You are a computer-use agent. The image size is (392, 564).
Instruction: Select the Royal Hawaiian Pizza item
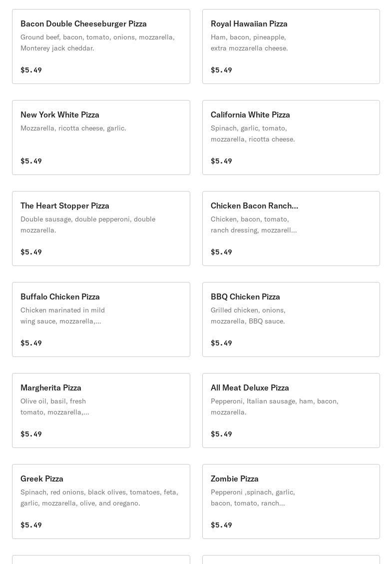pos(291,46)
